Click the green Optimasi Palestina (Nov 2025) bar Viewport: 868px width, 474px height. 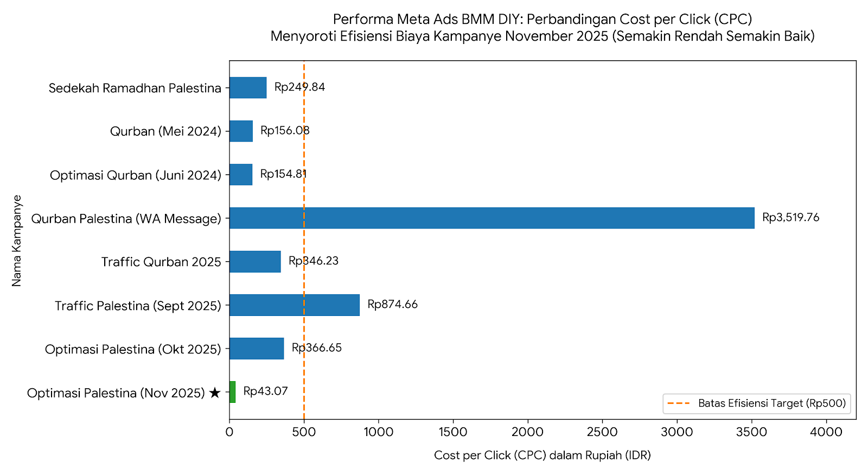(233, 391)
